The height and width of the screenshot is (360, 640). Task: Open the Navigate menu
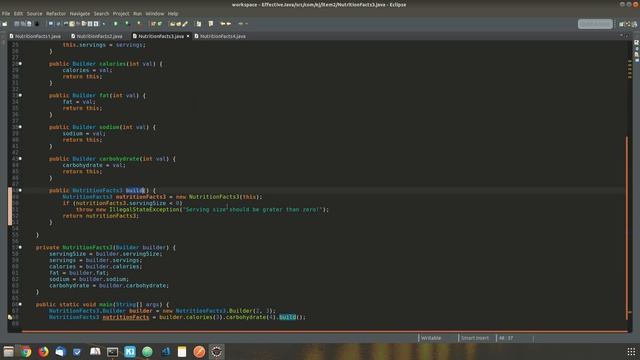[x=80, y=13]
